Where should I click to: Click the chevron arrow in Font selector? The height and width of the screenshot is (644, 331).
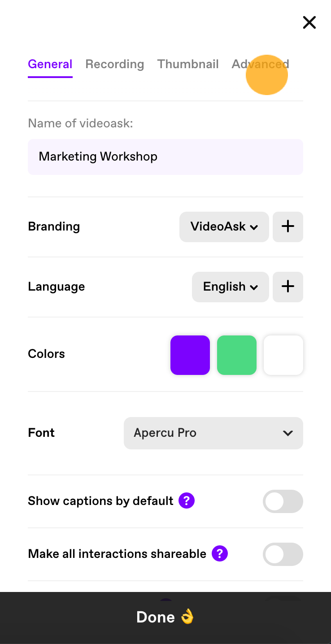click(x=288, y=433)
